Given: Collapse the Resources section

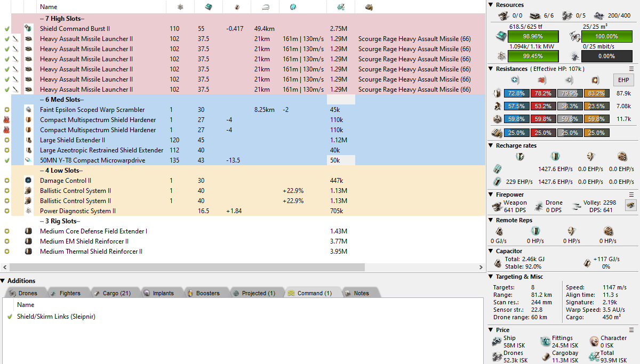Looking at the screenshot, I should coord(491,5).
